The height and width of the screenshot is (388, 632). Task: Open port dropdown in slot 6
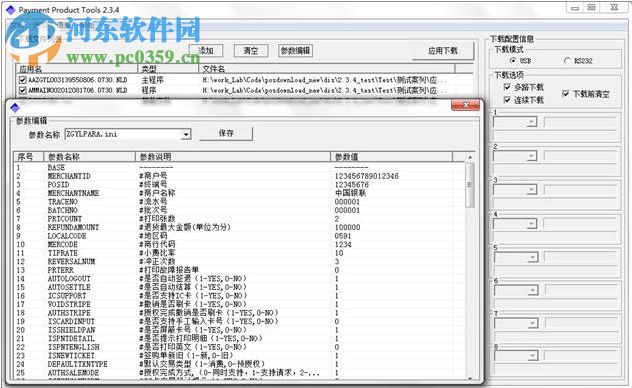pyautogui.click(x=533, y=290)
